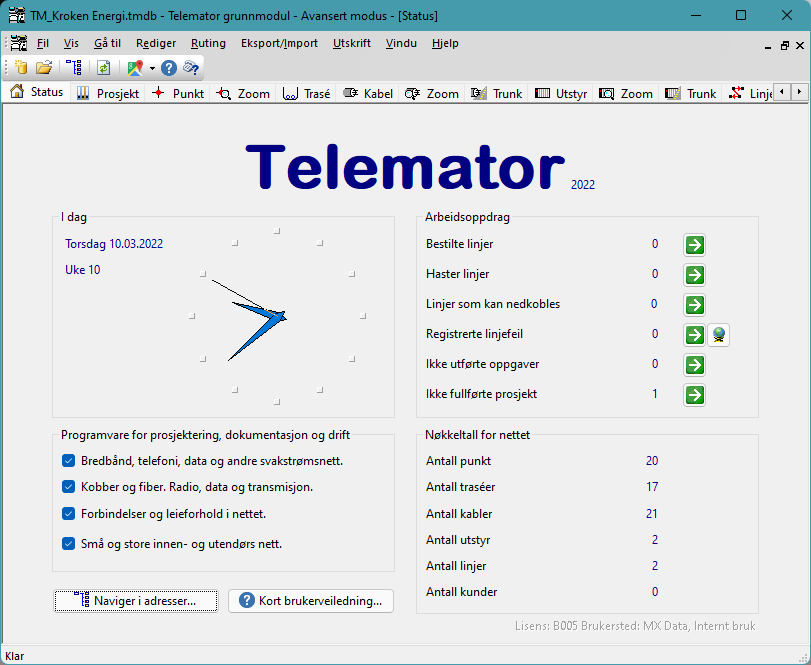Click the Naviger i adresser button
Screen dimensions: 811x665
click(x=136, y=601)
